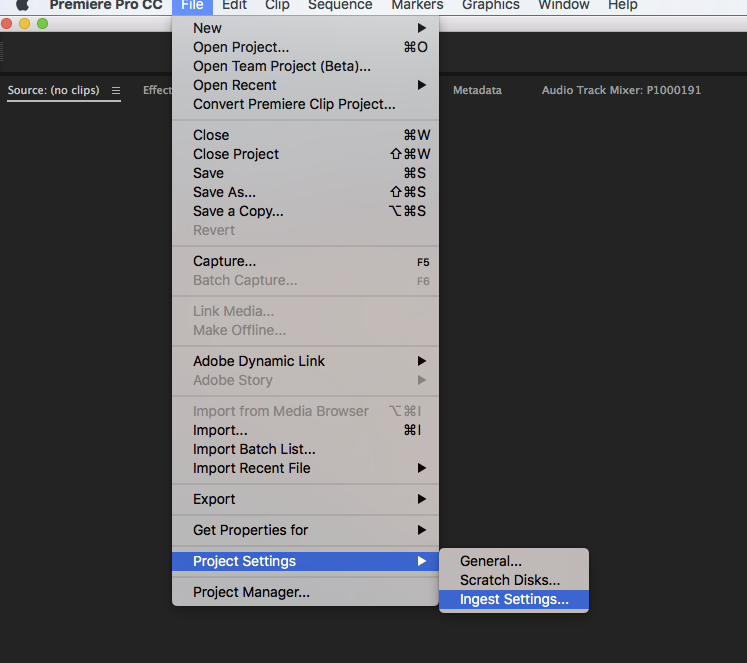Screen dimensions: 747x663
Task: Choose Save As... menu item
Action: coord(305,192)
